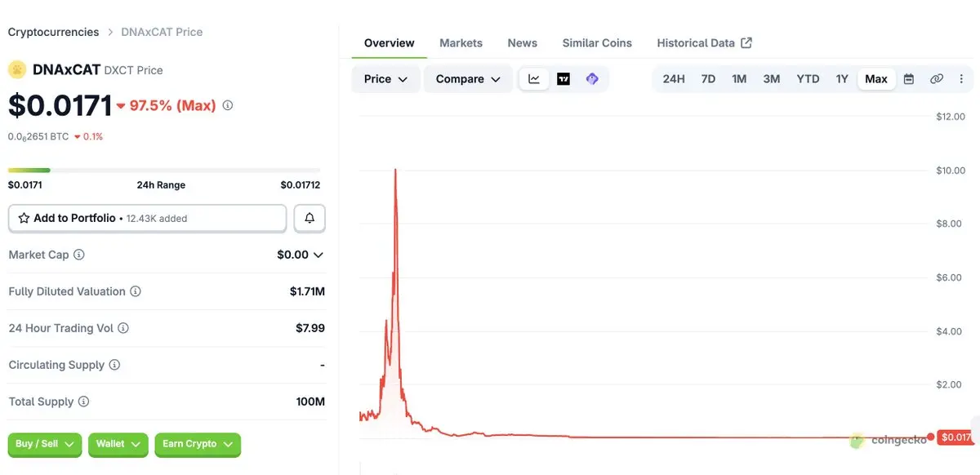This screenshot has width=980, height=475.
Task: Open the TradingView chart icon
Action: [x=563, y=79]
